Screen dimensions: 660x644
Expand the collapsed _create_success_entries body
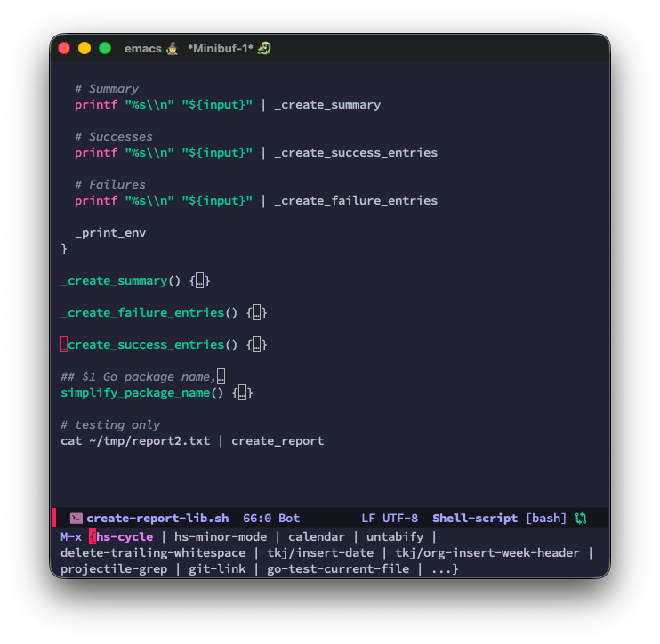coord(257,345)
